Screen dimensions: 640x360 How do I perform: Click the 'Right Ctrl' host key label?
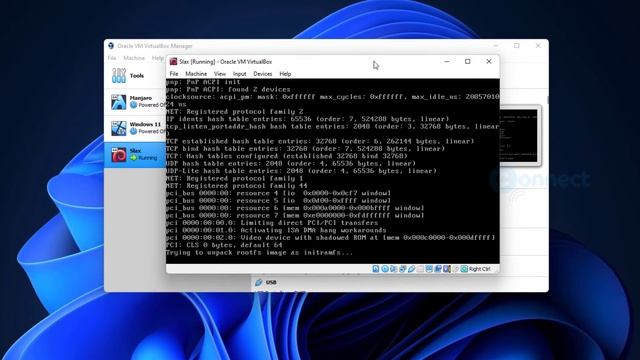[x=480, y=269]
